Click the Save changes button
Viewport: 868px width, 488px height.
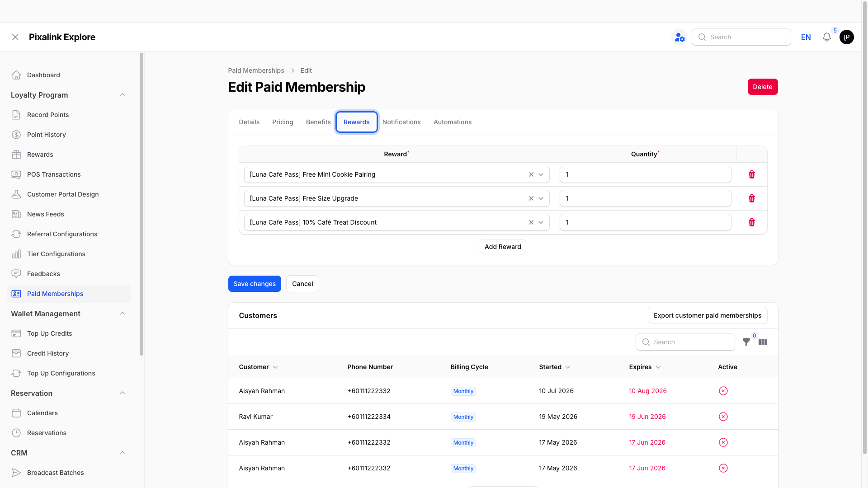[255, 284]
